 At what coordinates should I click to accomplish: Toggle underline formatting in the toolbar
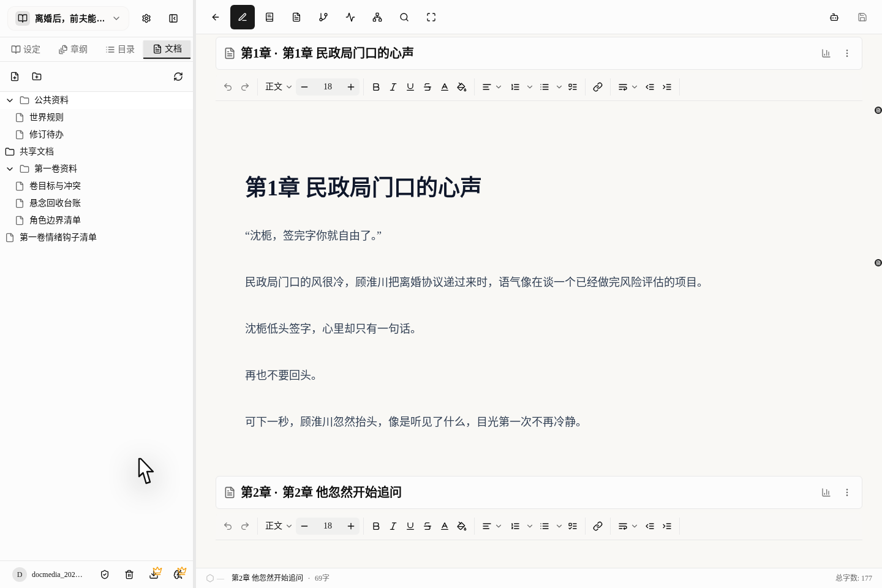[x=410, y=87]
